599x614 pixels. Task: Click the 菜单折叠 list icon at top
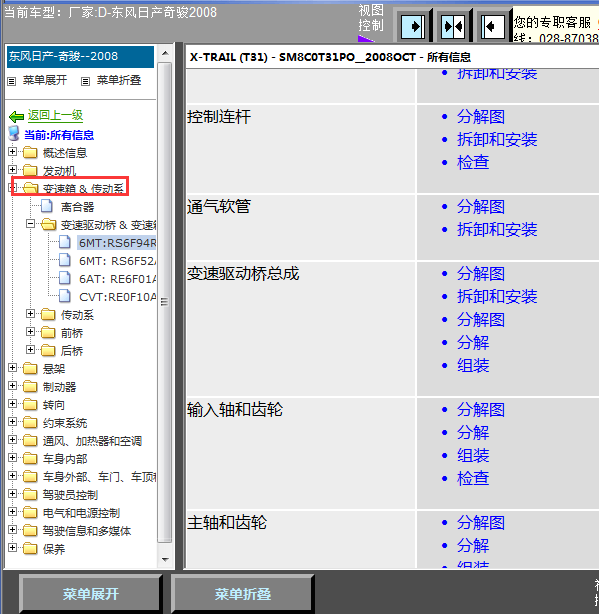85,81
